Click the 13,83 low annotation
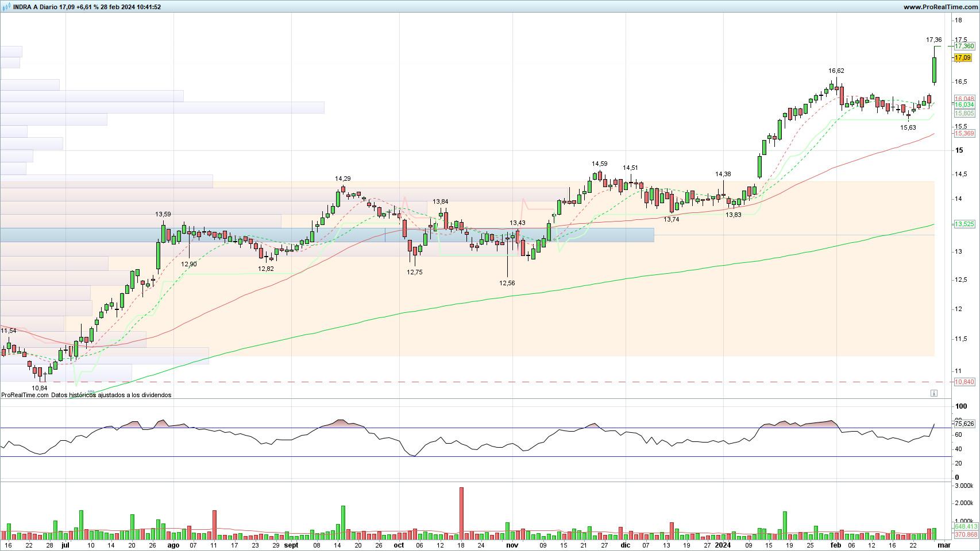980x551 pixels. click(734, 215)
